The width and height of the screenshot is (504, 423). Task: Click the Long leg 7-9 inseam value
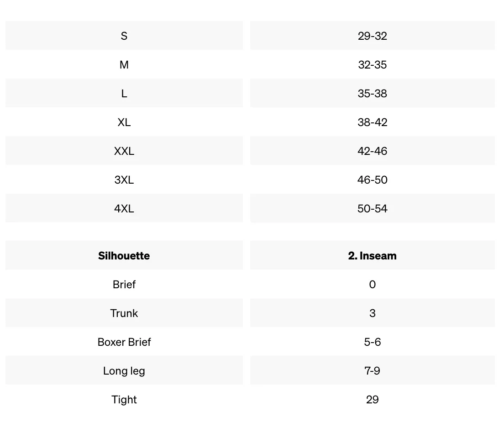point(372,370)
